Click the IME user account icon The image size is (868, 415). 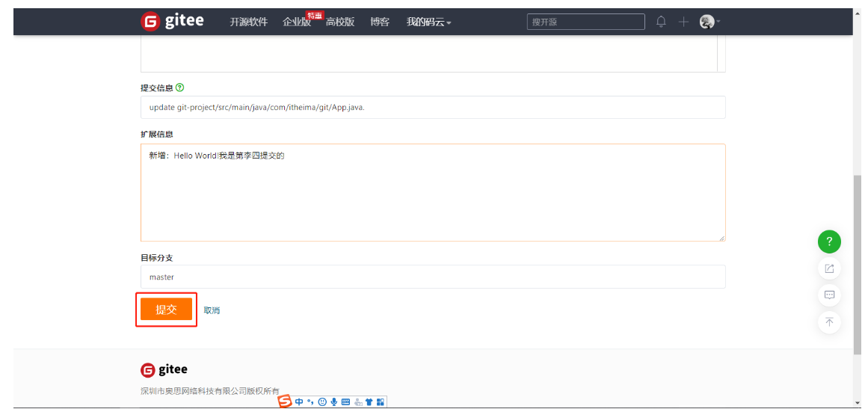(x=358, y=402)
